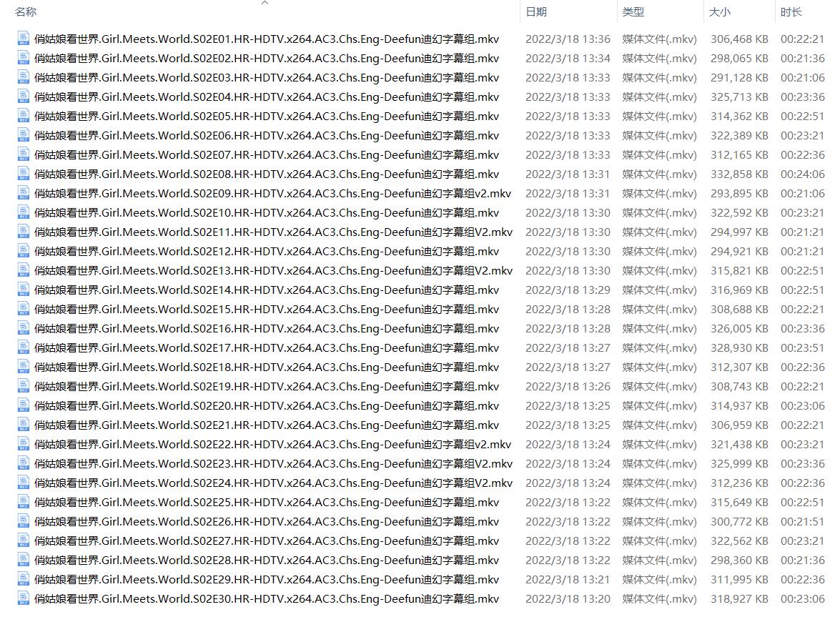Click the MKV file icon for S02E30
Image resolution: width=840 pixels, height=617 pixels.
(x=24, y=599)
